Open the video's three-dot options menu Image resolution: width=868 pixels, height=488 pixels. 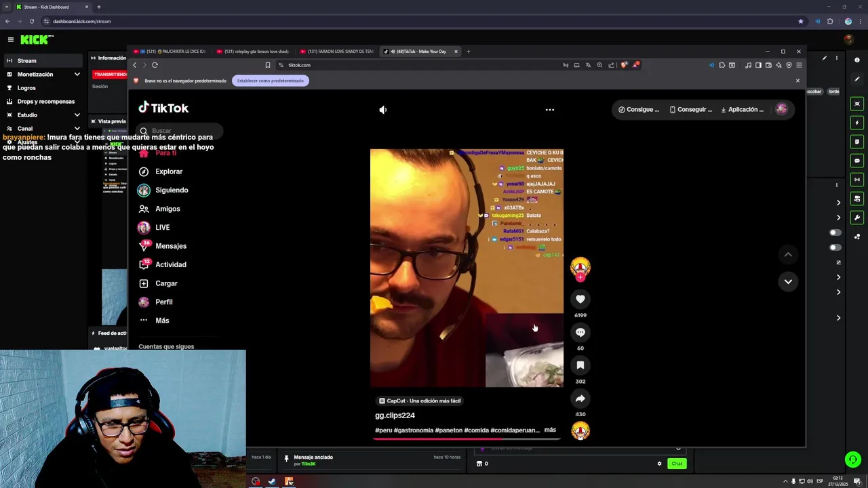click(550, 110)
